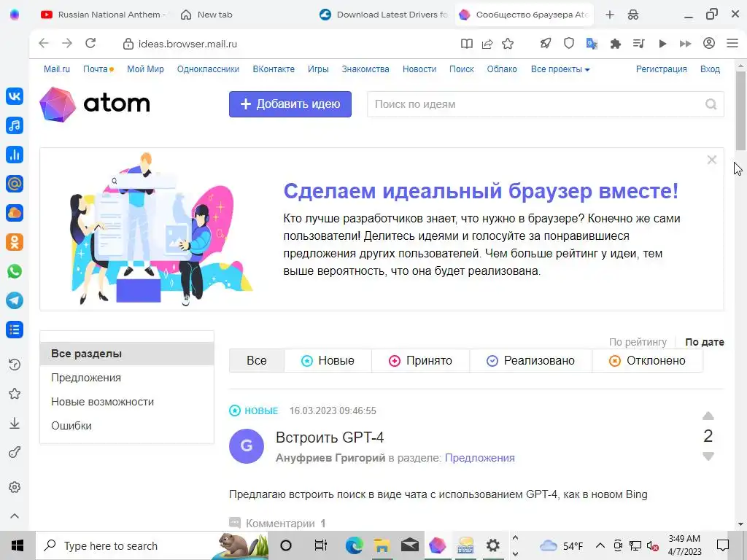Expand the Все проекты dropdown

tap(560, 69)
